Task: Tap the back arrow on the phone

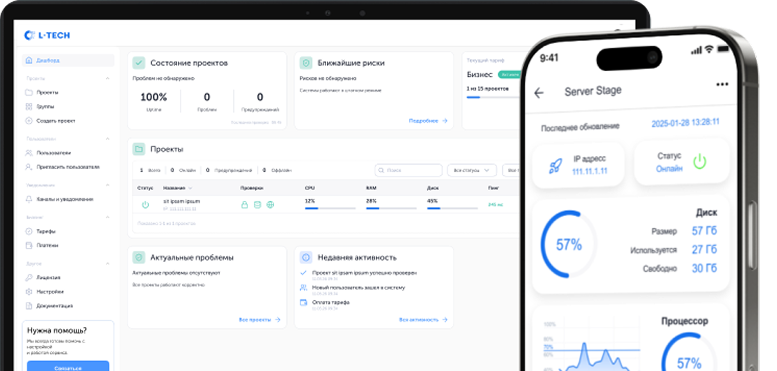Action: (539, 93)
